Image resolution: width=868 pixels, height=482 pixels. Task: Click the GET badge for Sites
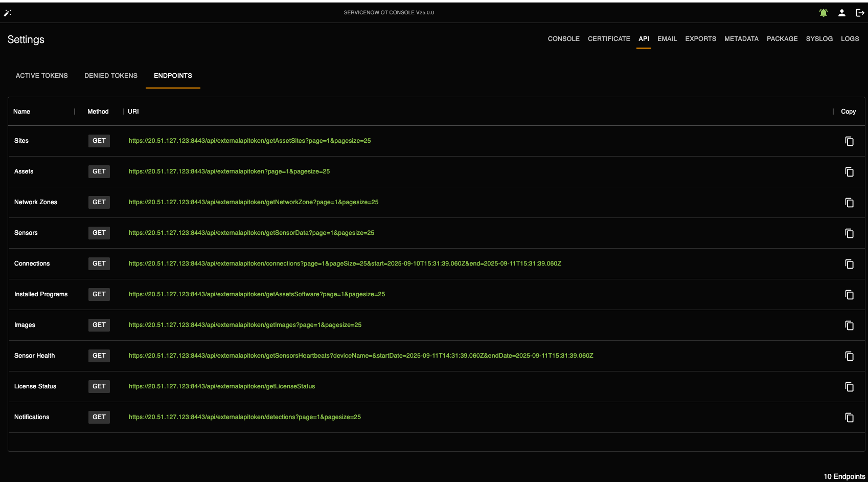[99, 141]
